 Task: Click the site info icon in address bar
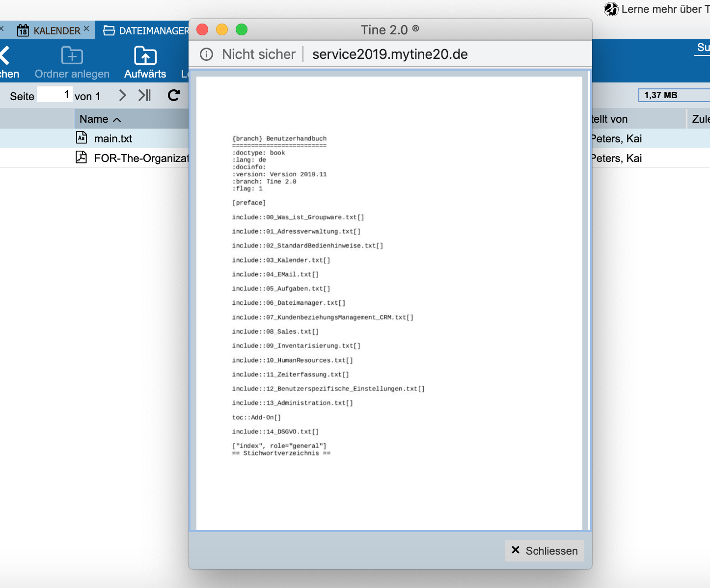207,54
